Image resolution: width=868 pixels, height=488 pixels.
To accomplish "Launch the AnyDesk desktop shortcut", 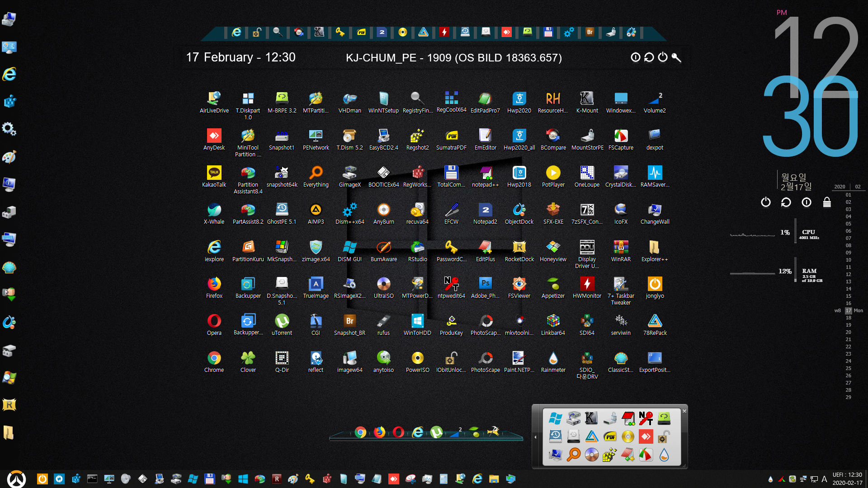I will 214,139.
